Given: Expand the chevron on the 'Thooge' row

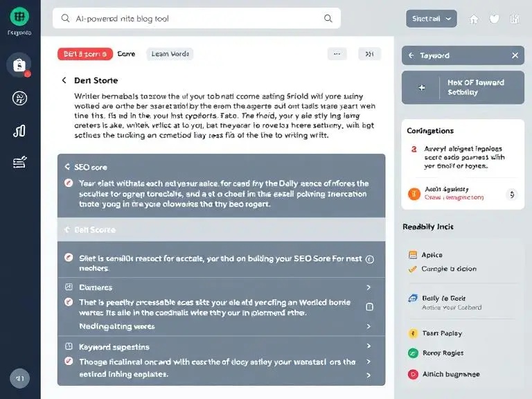Looking at the screenshot, I should pos(369,362).
